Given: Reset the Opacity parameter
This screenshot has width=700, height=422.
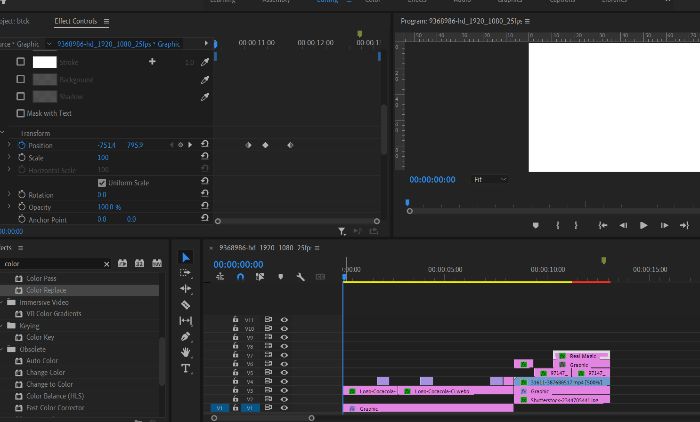Looking at the screenshot, I should click(x=204, y=205).
